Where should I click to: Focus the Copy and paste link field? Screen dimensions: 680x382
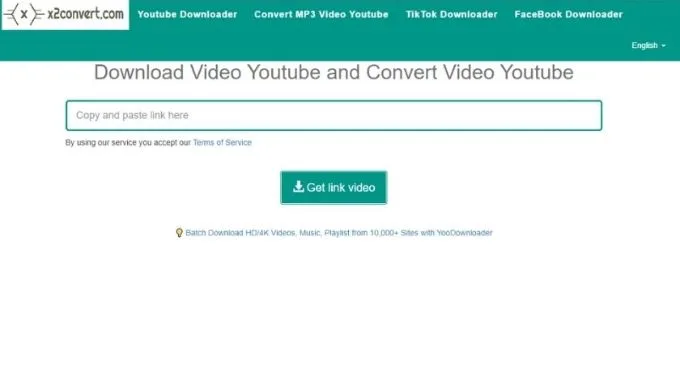click(334, 115)
